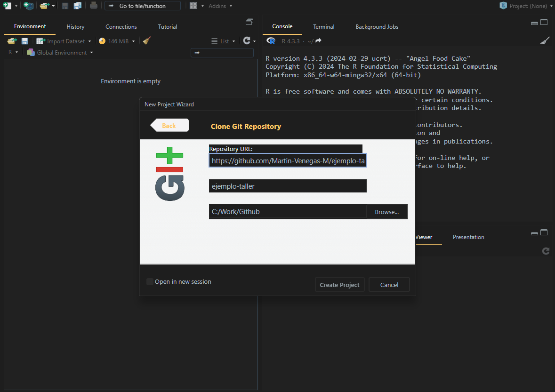Focus the Go to file/function box
The height and width of the screenshot is (392, 555).
point(142,6)
